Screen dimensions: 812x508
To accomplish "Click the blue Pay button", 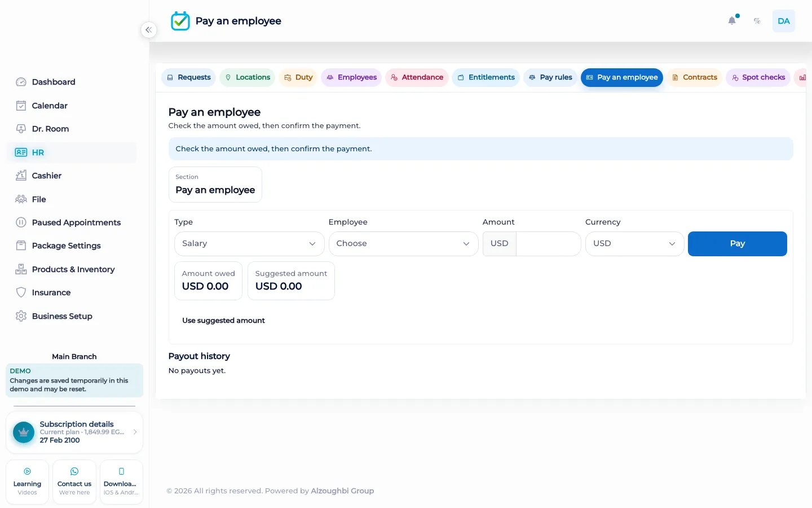I will [x=738, y=244].
